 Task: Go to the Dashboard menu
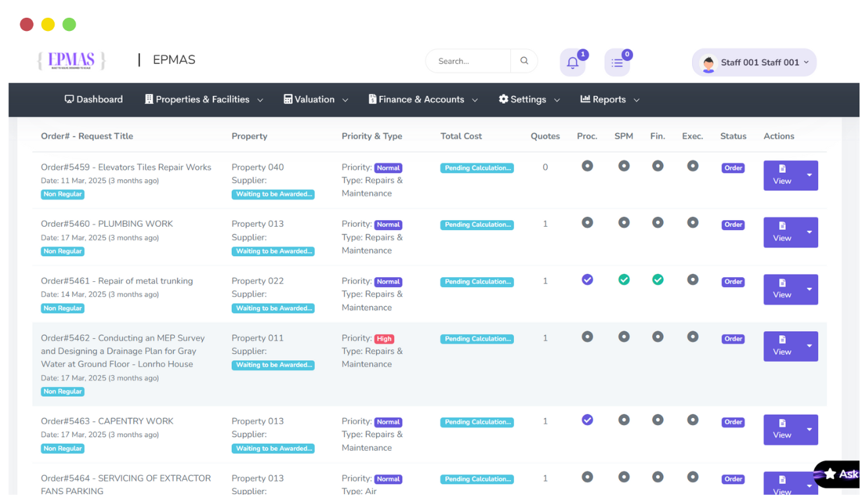point(94,100)
